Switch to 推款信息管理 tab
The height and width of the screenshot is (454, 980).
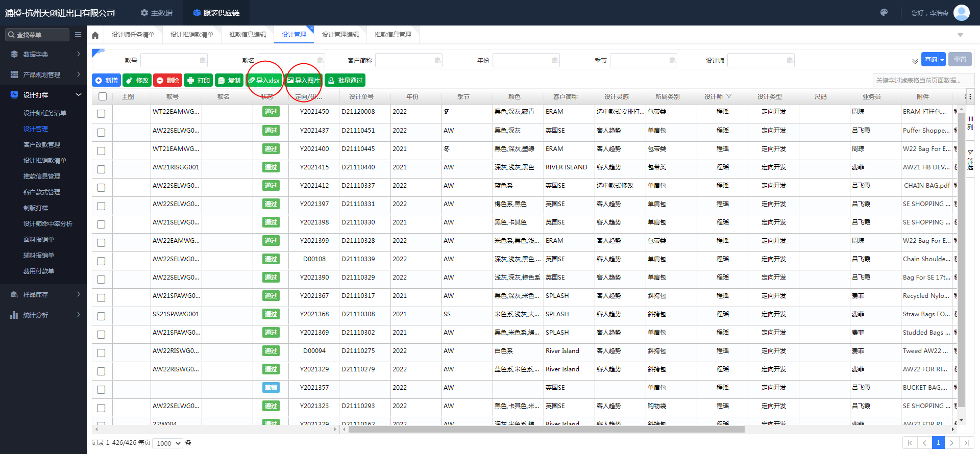pyautogui.click(x=393, y=35)
